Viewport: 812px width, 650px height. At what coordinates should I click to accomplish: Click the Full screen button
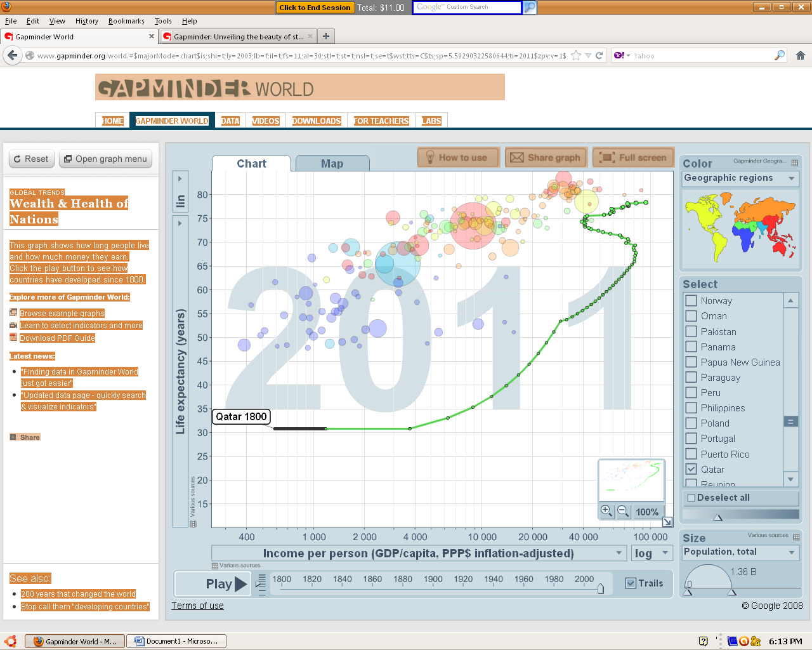(633, 157)
